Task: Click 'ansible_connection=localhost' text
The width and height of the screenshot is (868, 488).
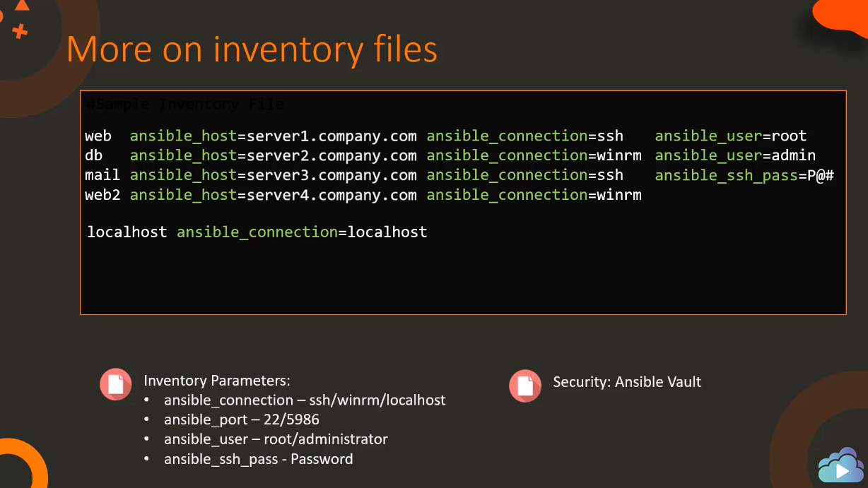Action: click(302, 232)
